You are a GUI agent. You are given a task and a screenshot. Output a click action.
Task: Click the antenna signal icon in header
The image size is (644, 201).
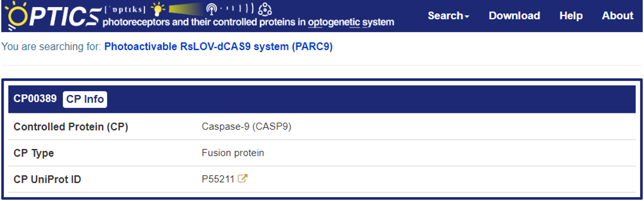(211, 9)
